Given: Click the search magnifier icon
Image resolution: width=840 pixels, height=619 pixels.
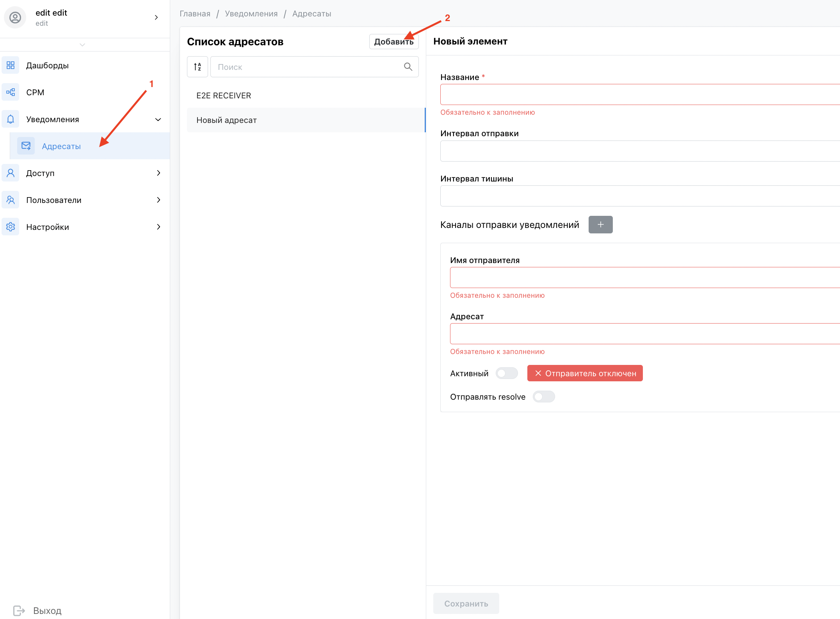Looking at the screenshot, I should pyautogui.click(x=408, y=67).
